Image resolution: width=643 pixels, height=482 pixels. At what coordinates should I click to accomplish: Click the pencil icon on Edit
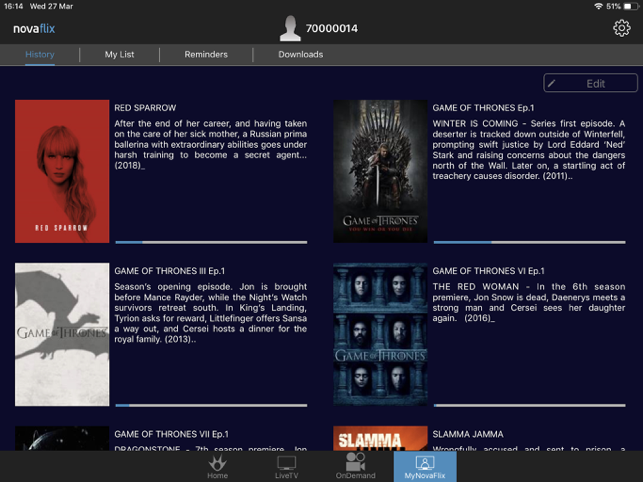pos(552,83)
